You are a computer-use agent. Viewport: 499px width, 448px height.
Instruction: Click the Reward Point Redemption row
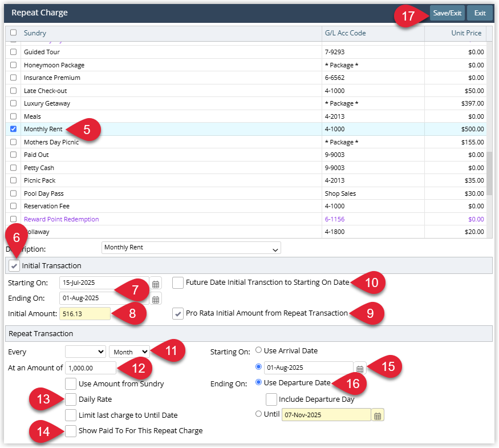tap(246, 219)
